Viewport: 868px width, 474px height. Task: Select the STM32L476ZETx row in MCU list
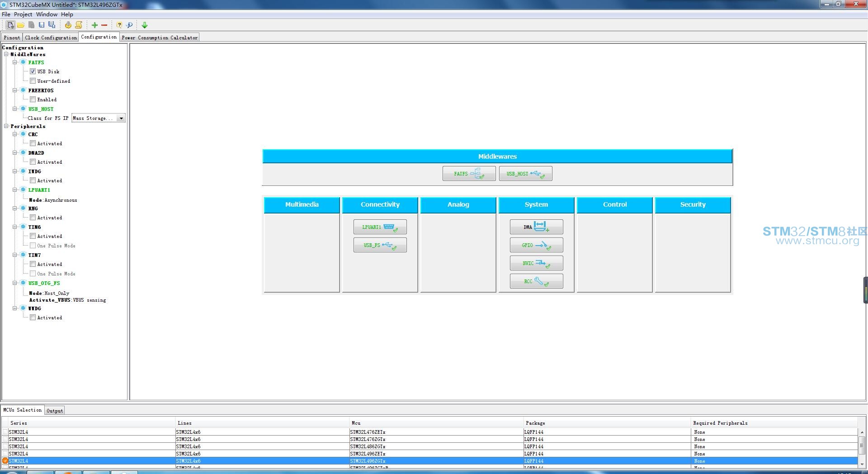tap(429, 432)
